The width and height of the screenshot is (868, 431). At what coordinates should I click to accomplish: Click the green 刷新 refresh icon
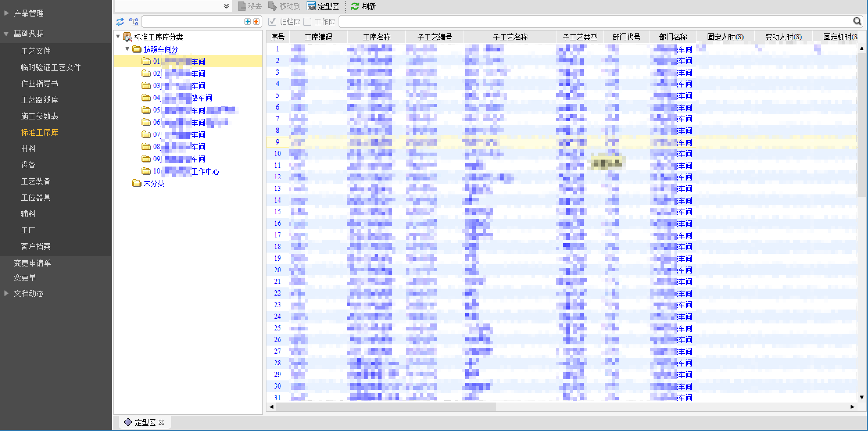[x=355, y=6]
